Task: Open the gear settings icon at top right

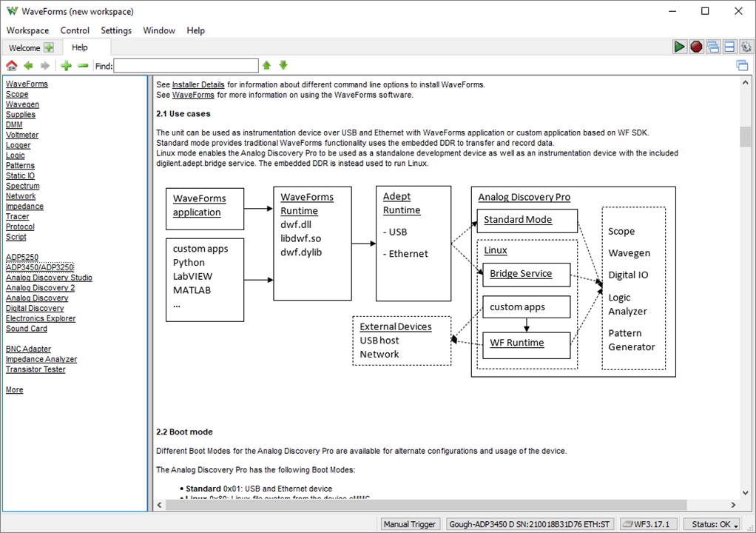Action: 746,47
